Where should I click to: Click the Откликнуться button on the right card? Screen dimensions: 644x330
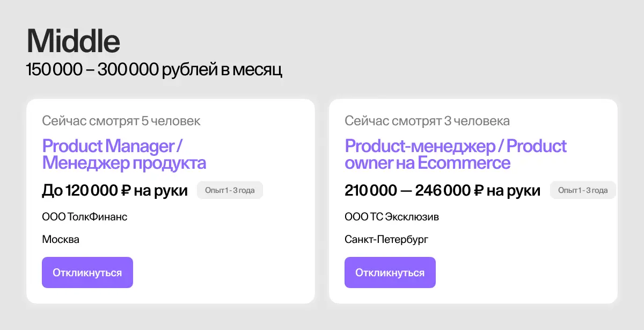pyautogui.click(x=390, y=272)
